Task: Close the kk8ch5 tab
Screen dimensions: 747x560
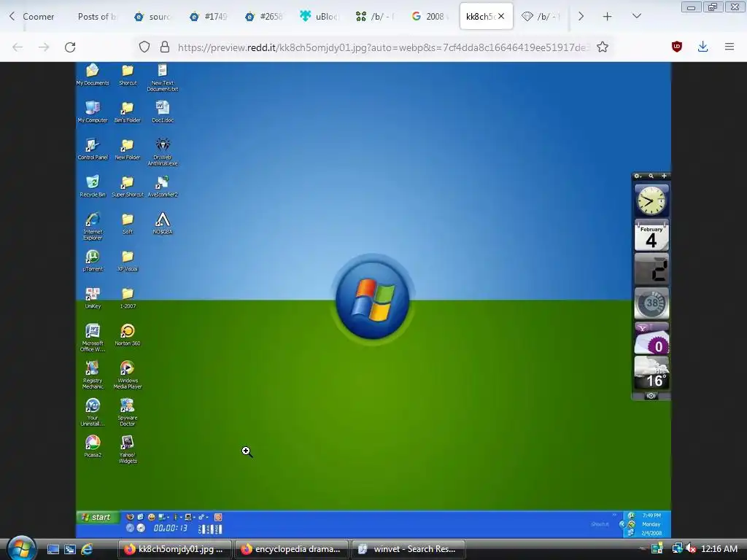Action: click(501, 16)
